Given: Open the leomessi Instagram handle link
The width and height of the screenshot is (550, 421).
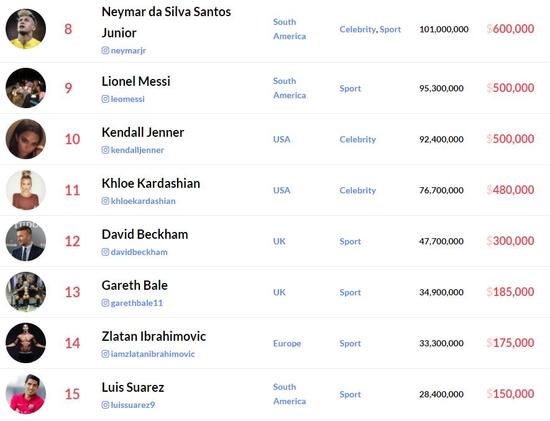Looking at the screenshot, I should click(128, 99).
